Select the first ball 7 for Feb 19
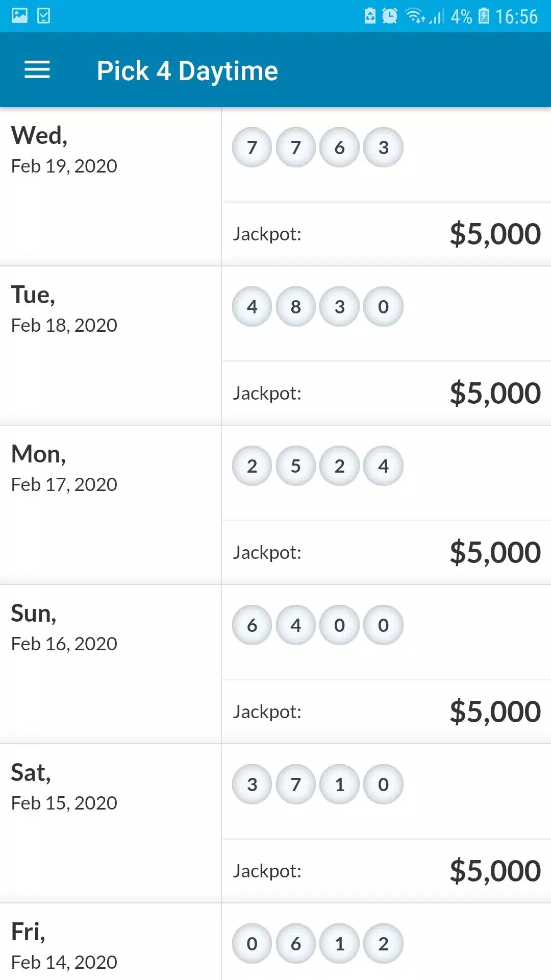 tap(252, 148)
